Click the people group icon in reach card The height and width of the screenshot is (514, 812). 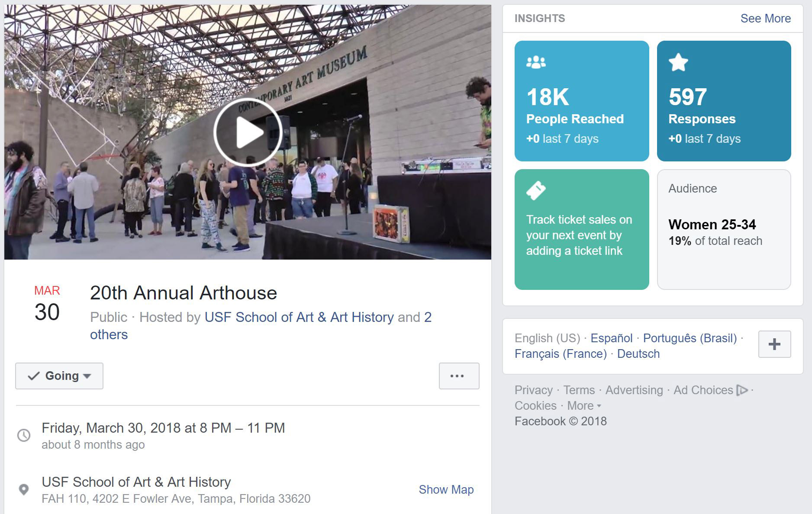pyautogui.click(x=536, y=62)
